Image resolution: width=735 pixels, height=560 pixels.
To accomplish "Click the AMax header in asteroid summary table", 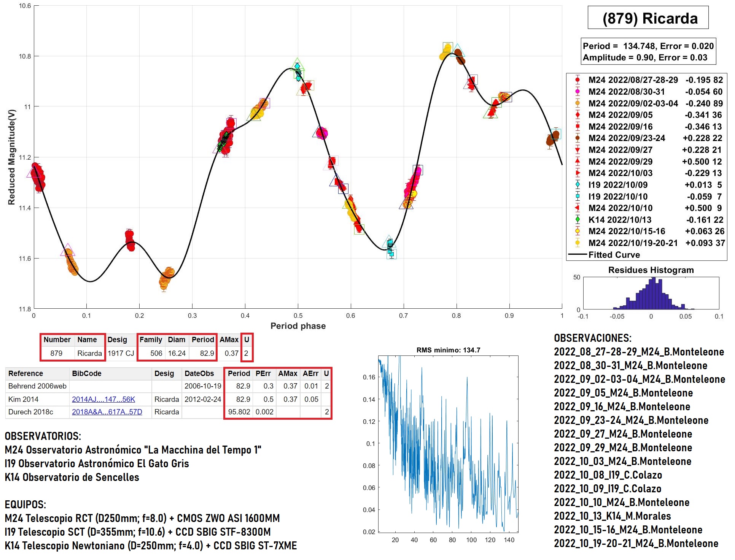I will [229, 339].
